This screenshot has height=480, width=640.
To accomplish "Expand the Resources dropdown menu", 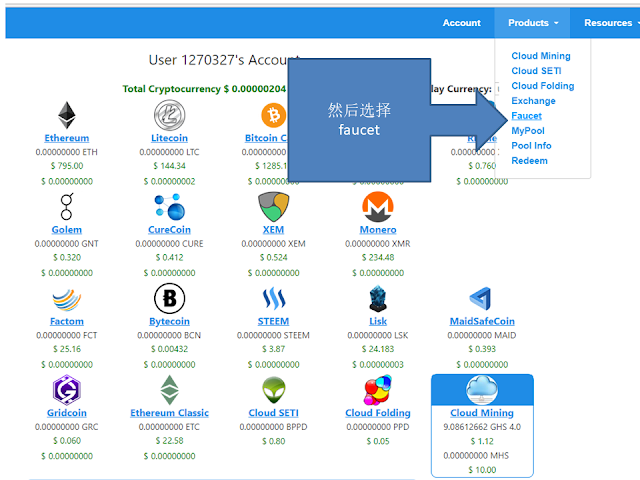I will [611, 23].
